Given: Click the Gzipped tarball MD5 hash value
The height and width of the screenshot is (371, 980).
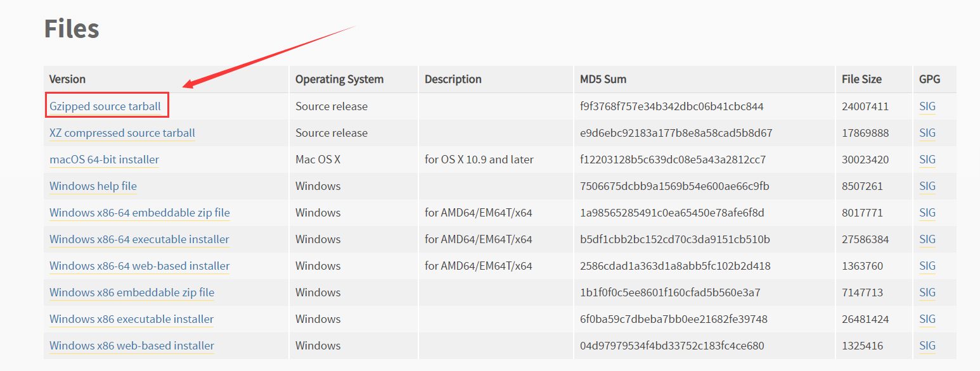Looking at the screenshot, I should pyautogui.click(x=671, y=106).
